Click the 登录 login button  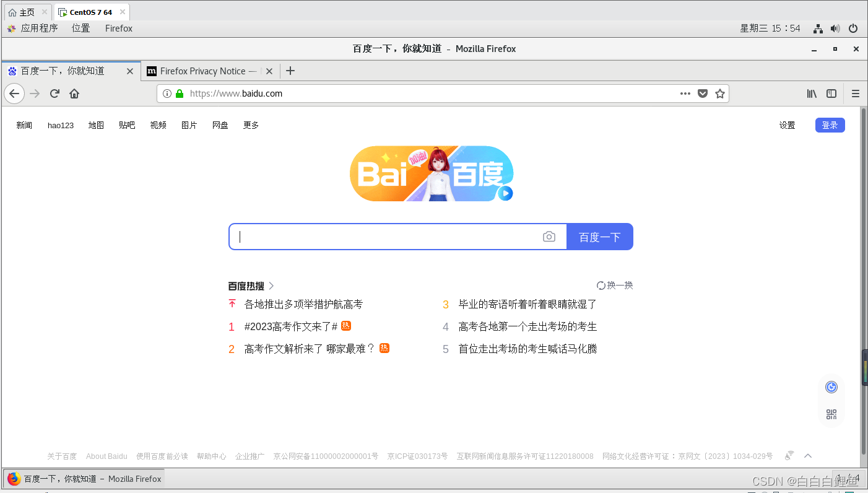coord(830,125)
